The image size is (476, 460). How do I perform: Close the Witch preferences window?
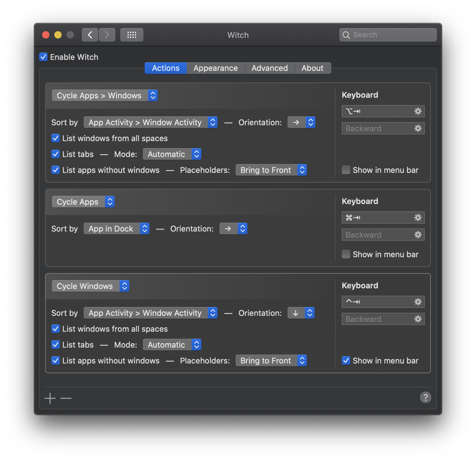point(46,35)
